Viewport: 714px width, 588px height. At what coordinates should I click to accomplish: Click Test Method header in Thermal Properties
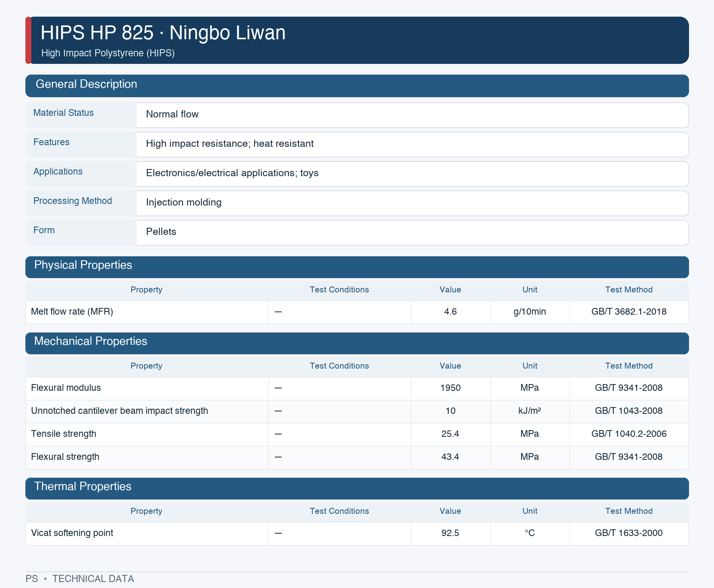(629, 511)
